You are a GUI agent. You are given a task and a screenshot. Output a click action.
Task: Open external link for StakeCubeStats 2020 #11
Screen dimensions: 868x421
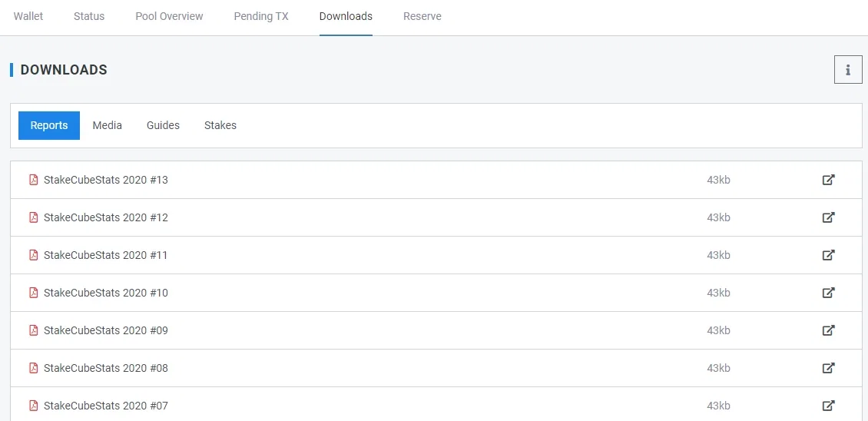pos(828,255)
